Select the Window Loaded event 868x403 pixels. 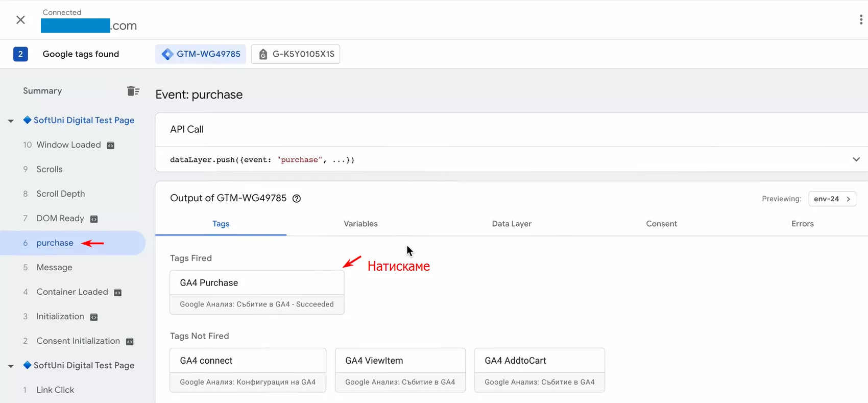pos(68,145)
